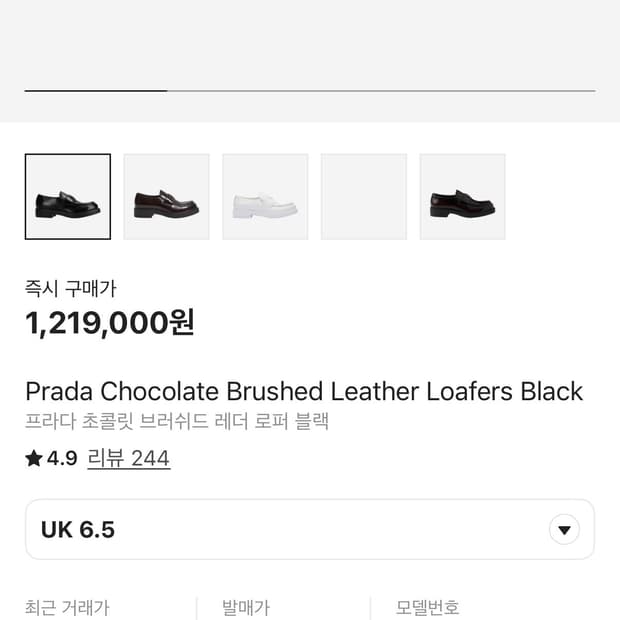Select the fifth loafer thumbnail
The image size is (620, 620).
click(462, 197)
